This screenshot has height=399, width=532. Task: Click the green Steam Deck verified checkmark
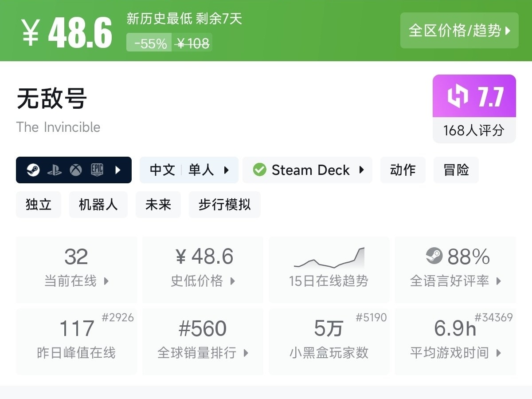[259, 170]
